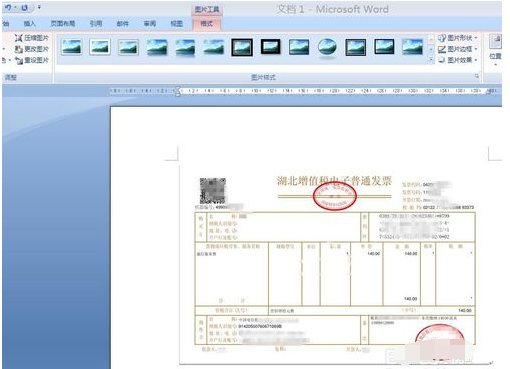Click the indent marker on the ruler
This screenshot has height=369, width=510.
click(x=178, y=91)
